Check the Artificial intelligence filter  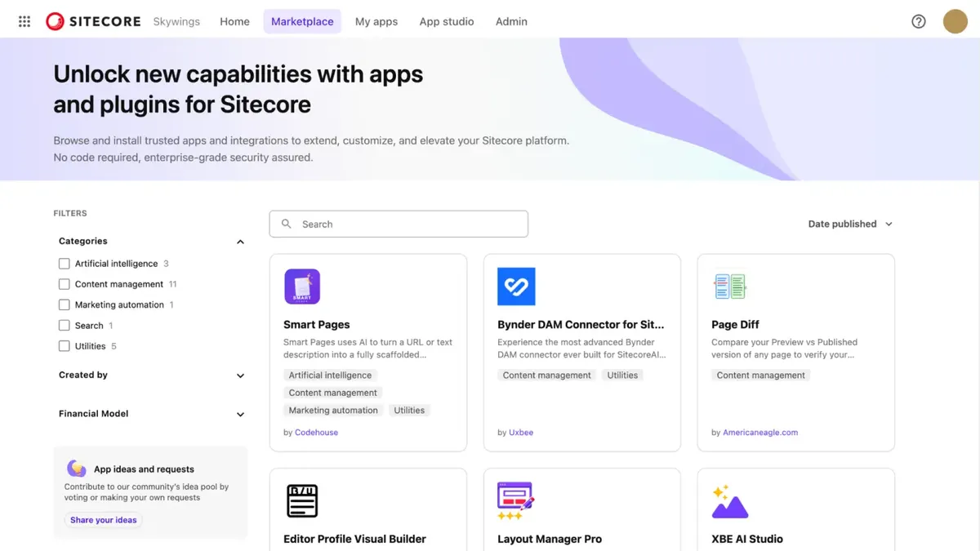click(x=65, y=264)
